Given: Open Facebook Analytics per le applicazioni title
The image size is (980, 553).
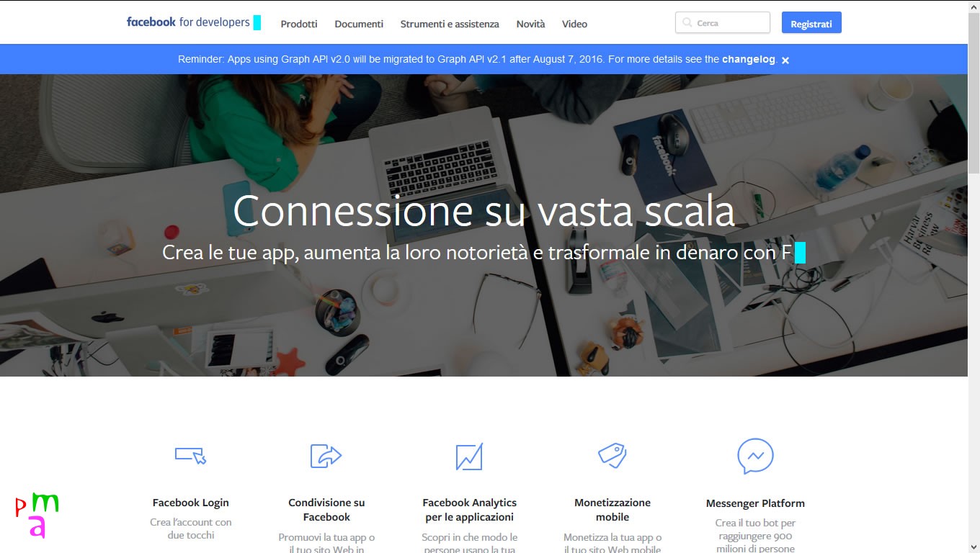Looking at the screenshot, I should [470, 510].
